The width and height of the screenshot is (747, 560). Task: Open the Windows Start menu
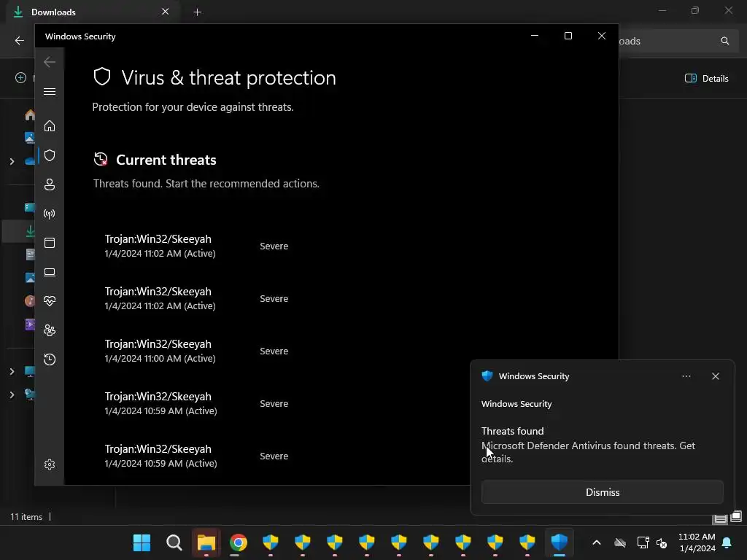142,542
